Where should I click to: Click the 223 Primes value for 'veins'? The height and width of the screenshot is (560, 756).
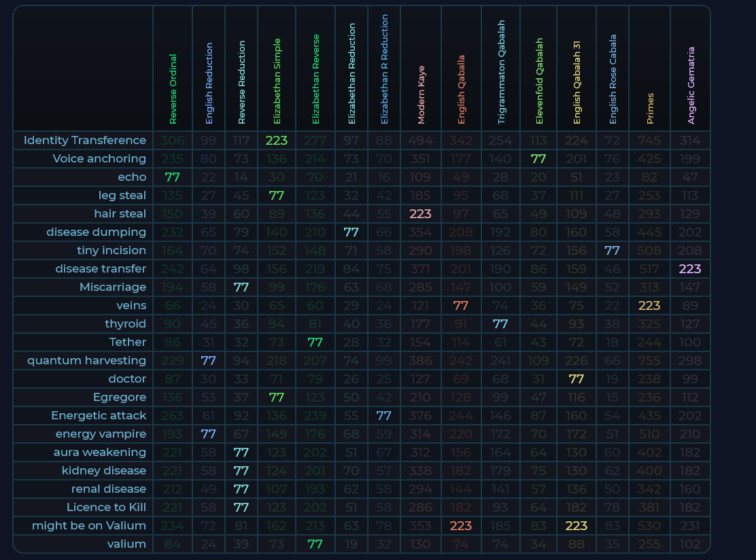650,305
